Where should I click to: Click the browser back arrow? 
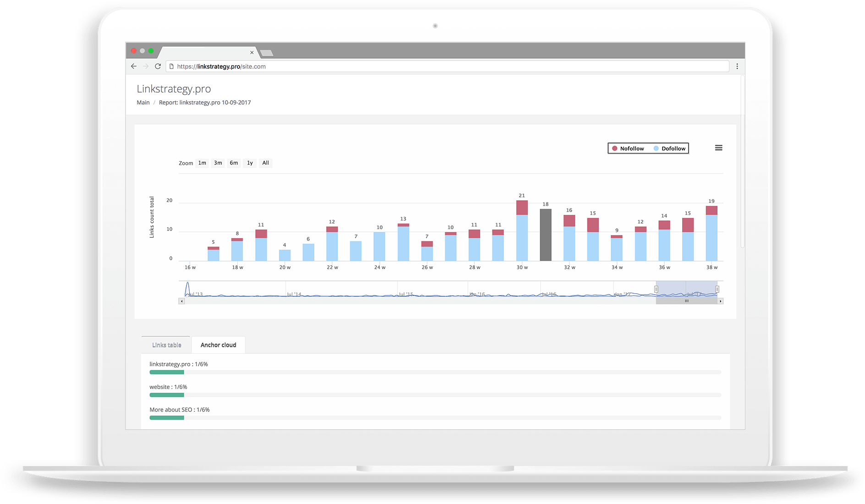[133, 66]
